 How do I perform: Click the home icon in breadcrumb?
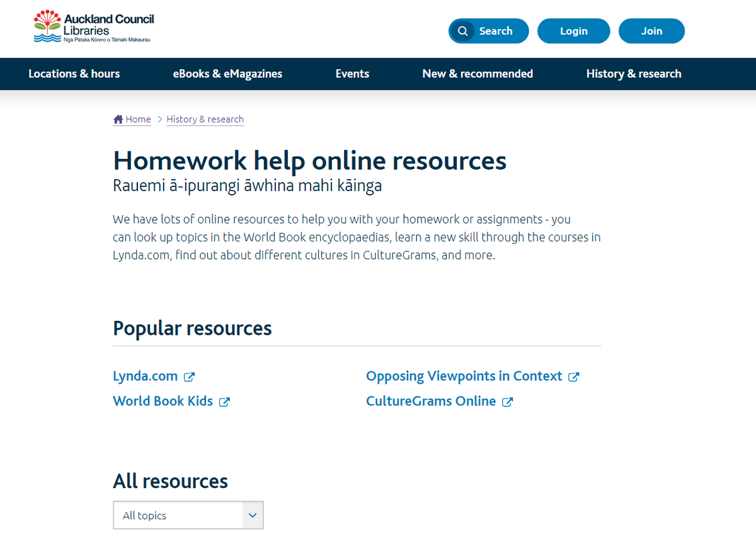(x=118, y=119)
